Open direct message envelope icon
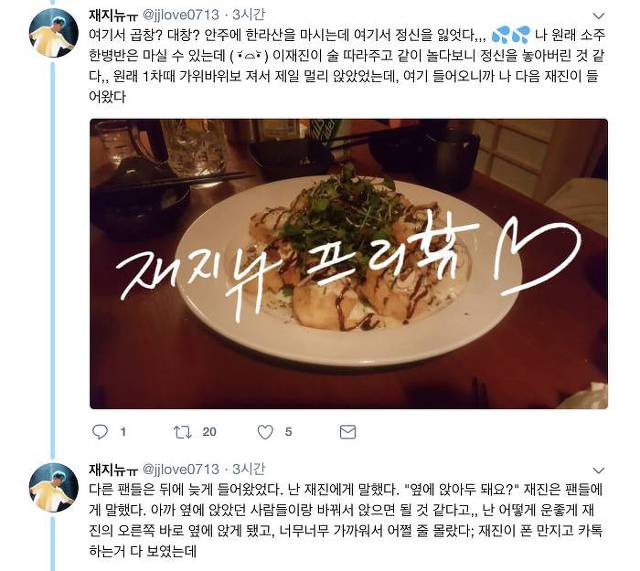Viewport: 640px width, 571px height. click(348, 432)
